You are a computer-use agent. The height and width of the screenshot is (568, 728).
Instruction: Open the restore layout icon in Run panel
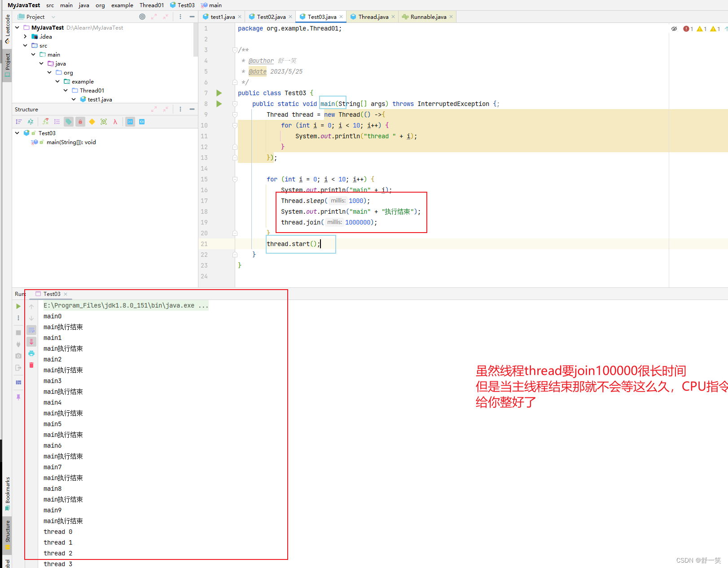click(18, 383)
